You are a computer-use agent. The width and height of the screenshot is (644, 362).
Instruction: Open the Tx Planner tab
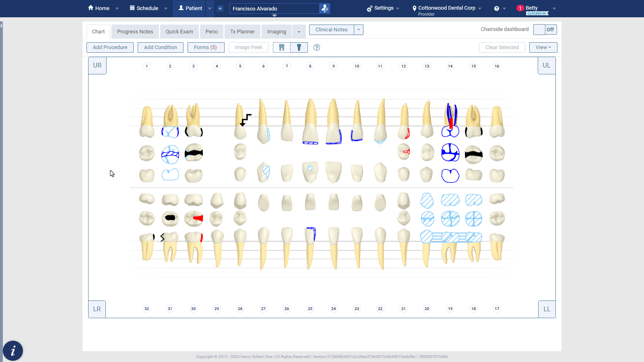242,32
